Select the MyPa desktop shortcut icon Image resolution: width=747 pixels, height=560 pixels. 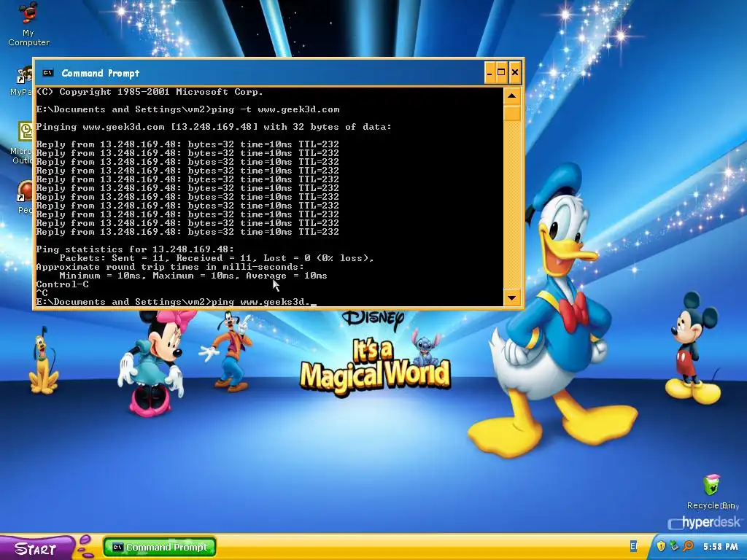22,81
